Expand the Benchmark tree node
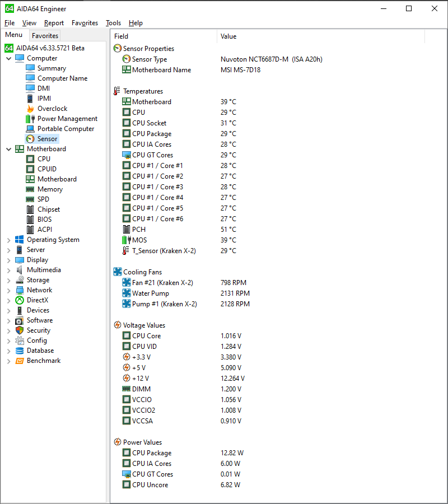 tap(8, 361)
